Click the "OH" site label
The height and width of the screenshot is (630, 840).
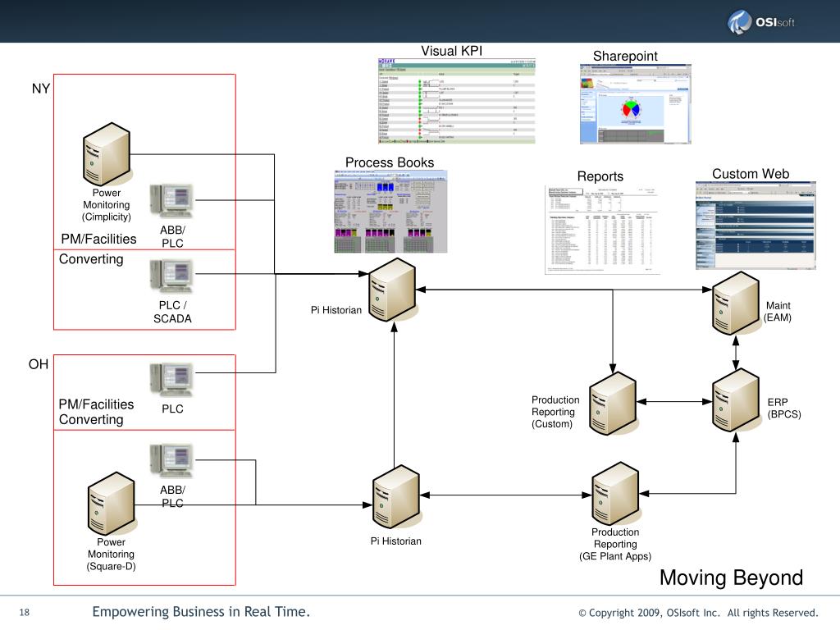pos(38,364)
